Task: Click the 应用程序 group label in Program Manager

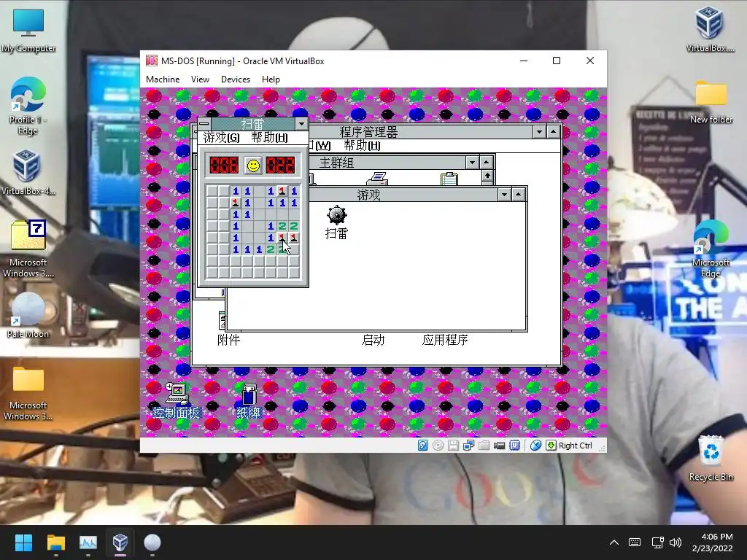Action: tap(445, 340)
